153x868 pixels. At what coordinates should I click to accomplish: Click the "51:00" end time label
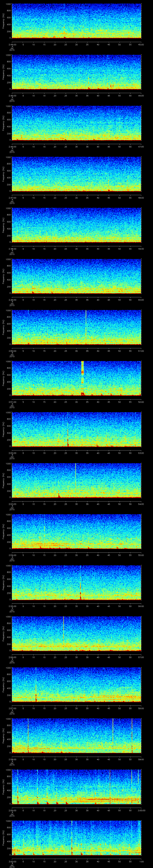[x=141, y=351]
